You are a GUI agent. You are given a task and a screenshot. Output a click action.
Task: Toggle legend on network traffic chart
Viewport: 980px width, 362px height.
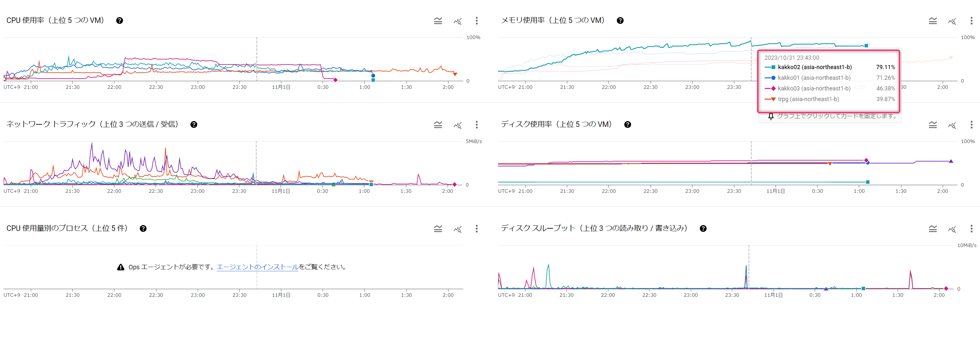tap(438, 124)
